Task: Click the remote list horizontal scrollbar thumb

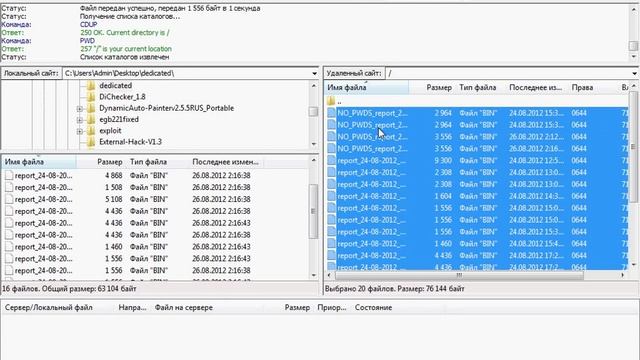Action: tap(459, 276)
